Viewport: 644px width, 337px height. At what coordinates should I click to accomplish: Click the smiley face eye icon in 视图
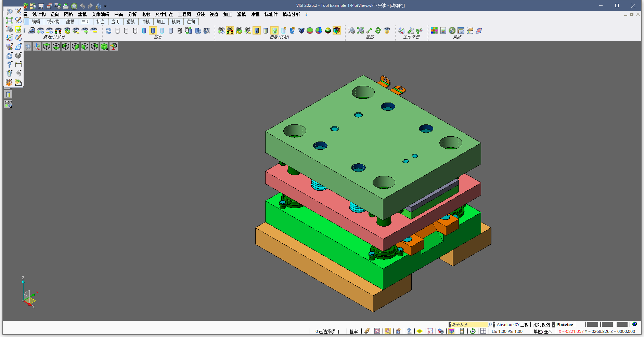387,31
